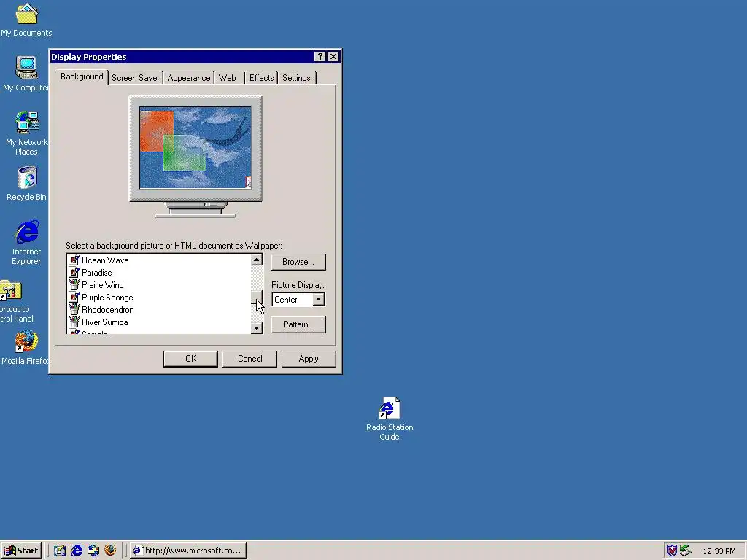Click the Paradise wallpaper icon

tap(74, 273)
